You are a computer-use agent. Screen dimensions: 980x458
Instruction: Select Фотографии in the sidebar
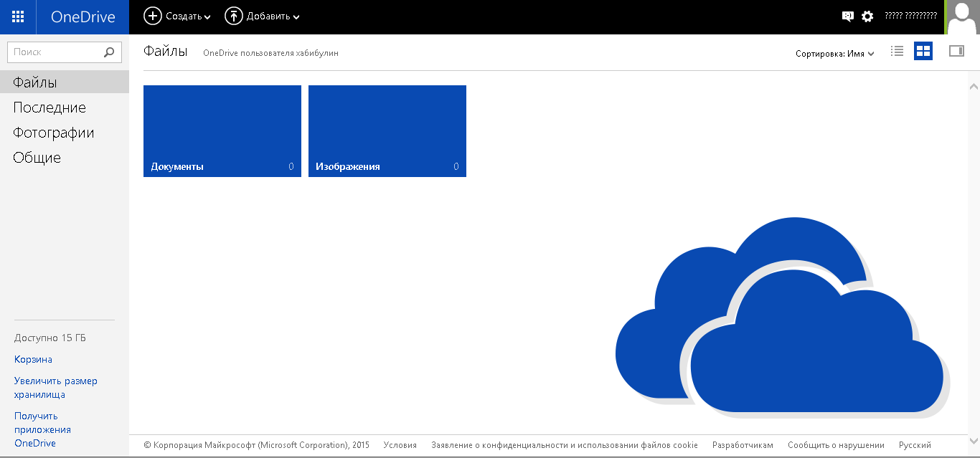(x=54, y=133)
